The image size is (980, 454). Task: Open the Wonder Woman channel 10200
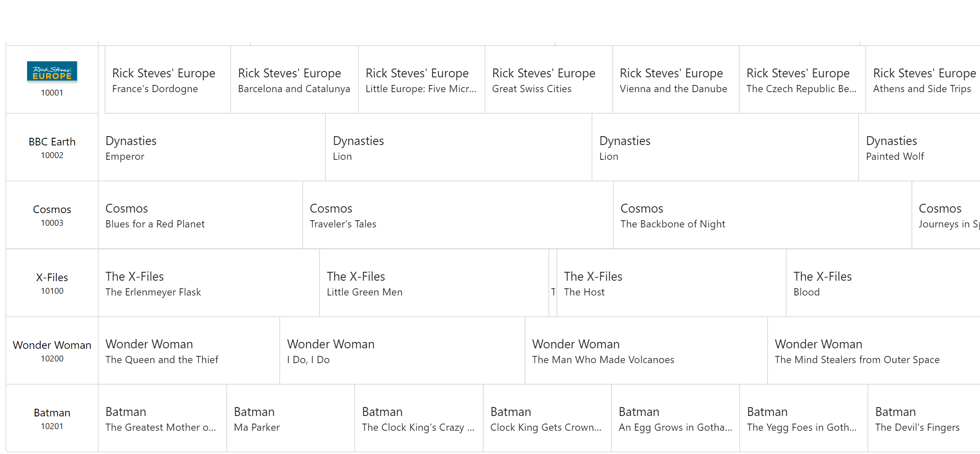tap(52, 350)
